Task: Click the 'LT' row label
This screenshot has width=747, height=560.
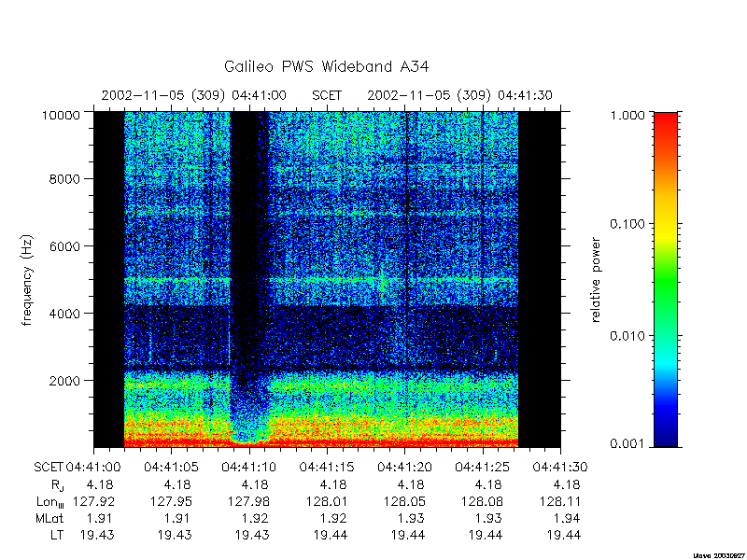Action: (57, 535)
